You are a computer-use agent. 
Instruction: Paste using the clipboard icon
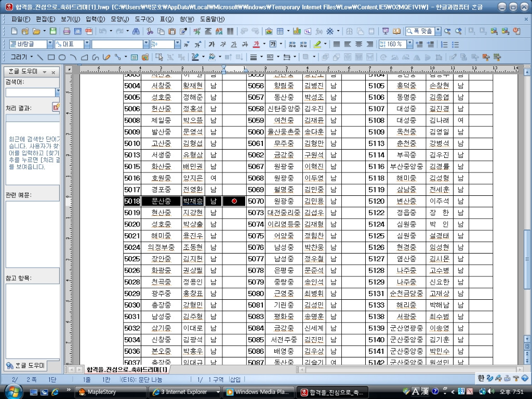click(x=172, y=31)
